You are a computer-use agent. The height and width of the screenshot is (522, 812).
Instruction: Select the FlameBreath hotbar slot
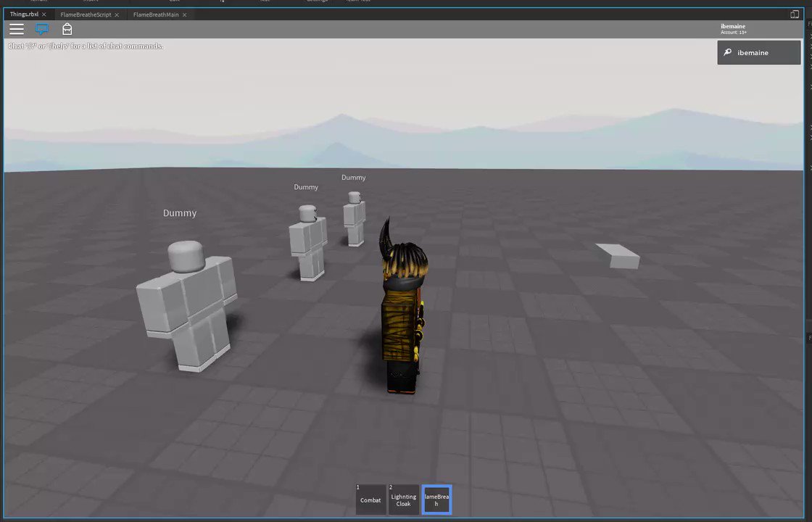(436, 500)
